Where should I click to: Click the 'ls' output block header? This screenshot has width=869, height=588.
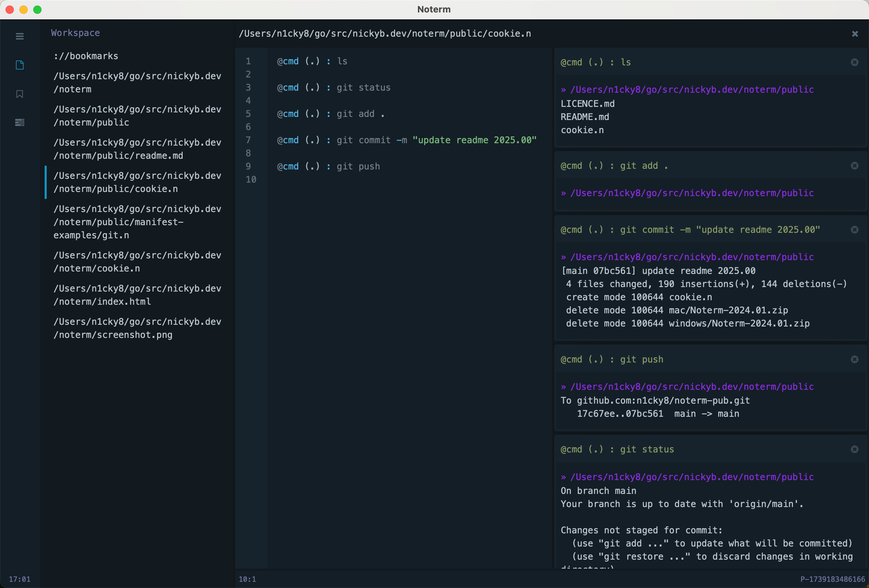tap(711, 62)
